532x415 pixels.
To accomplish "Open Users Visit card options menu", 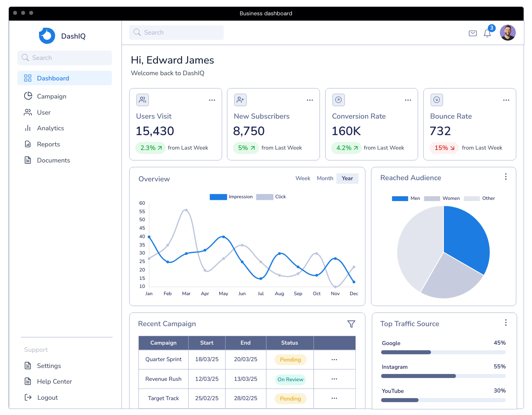I will pyautogui.click(x=212, y=100).
